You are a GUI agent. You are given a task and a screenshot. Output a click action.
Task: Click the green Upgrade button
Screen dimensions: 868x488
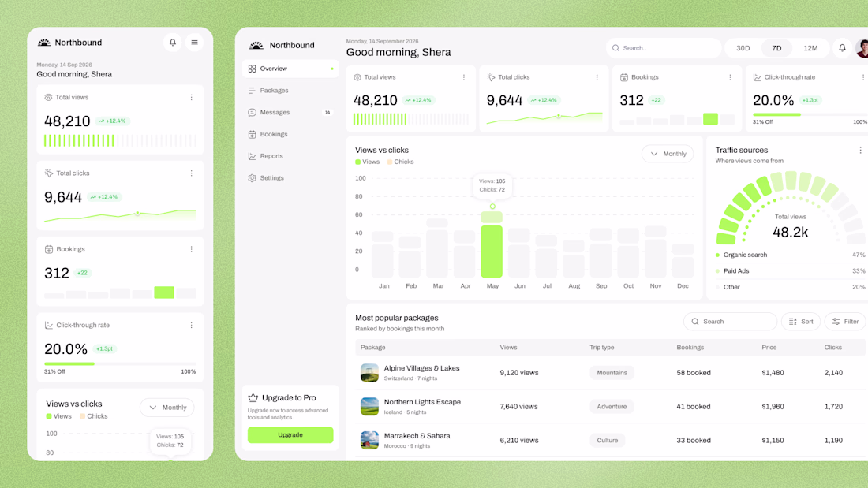pos(290,435)
